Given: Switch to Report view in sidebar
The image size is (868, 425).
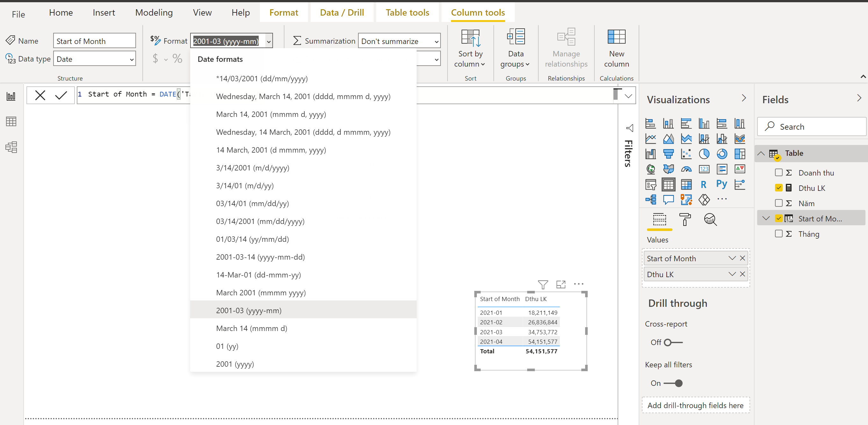Looking at the screenshot, I should click(x=11, y=97).
